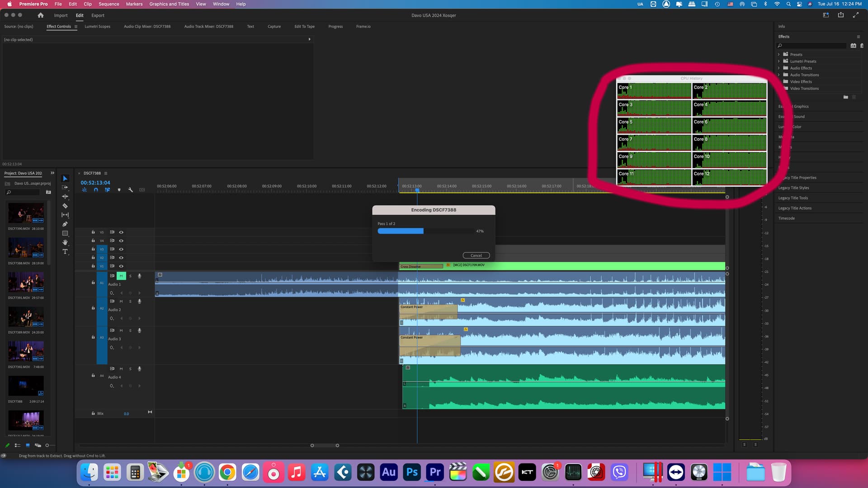This screenshot has height=488, width=868.
Task: Open the Legacy Title Styles panel
Action: [793, 188]
